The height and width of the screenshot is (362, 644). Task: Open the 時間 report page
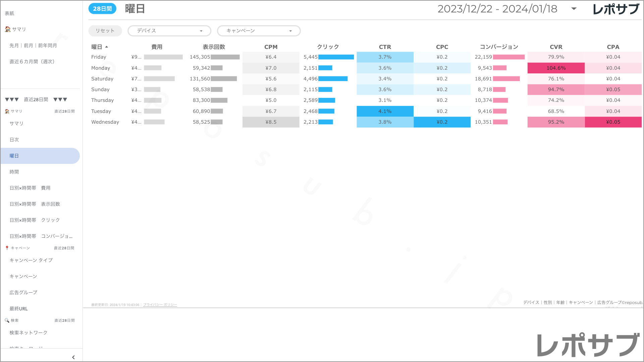(x=14, y=172)
